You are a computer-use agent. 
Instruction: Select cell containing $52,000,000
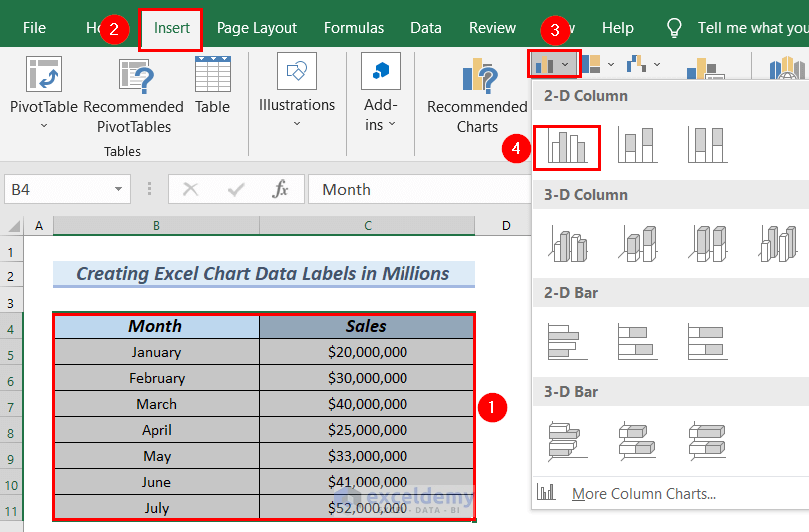coord(367,508)
